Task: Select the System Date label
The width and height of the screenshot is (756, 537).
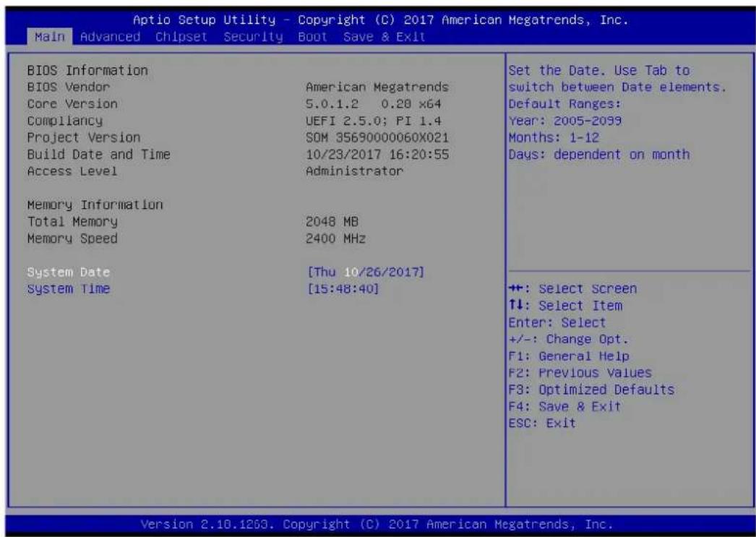Action: 69,272
